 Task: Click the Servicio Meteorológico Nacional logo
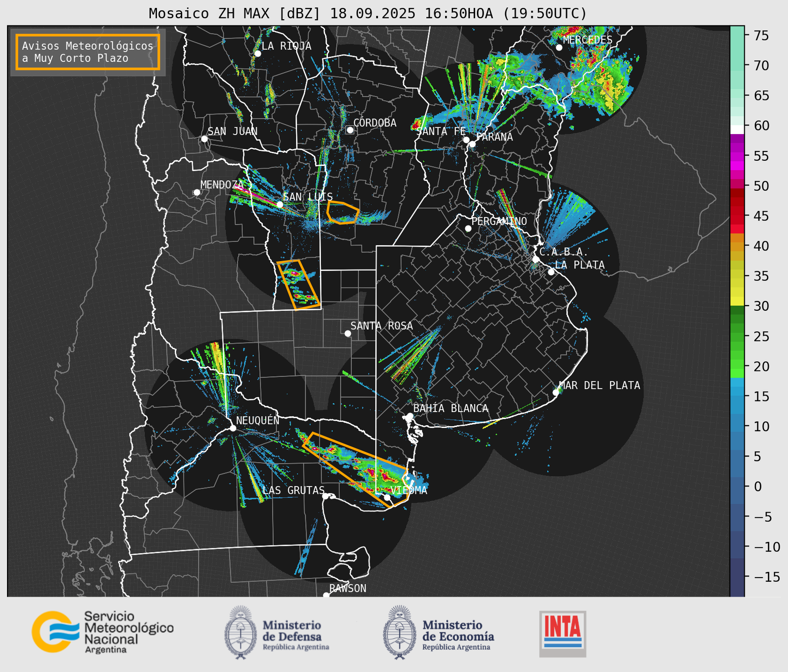(x=102, y=632)
